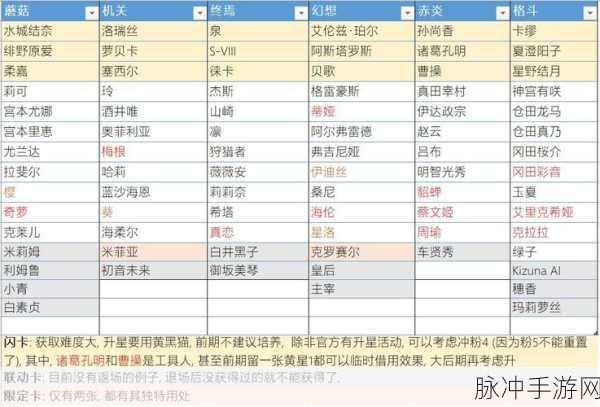Select the cell 白素贞

tap(50, 308)
